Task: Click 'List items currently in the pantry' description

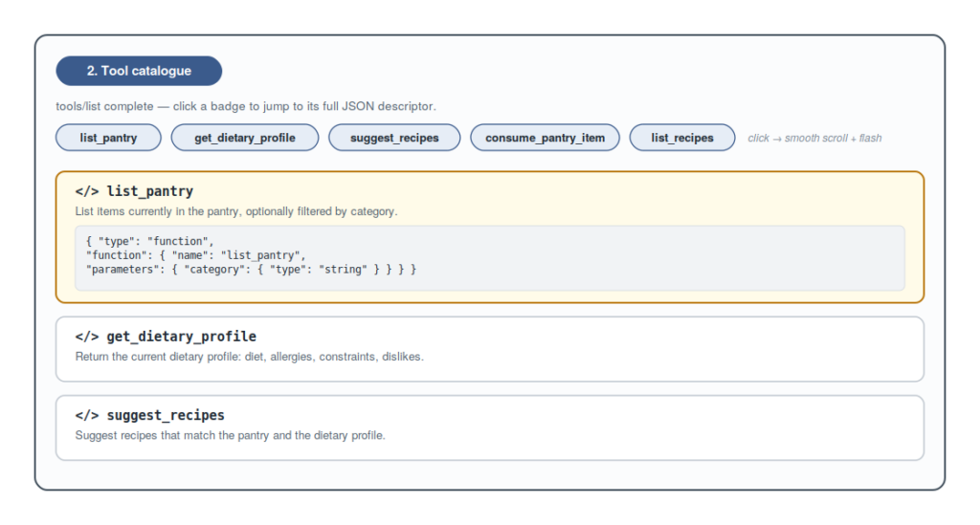Action: coord(236,211)
